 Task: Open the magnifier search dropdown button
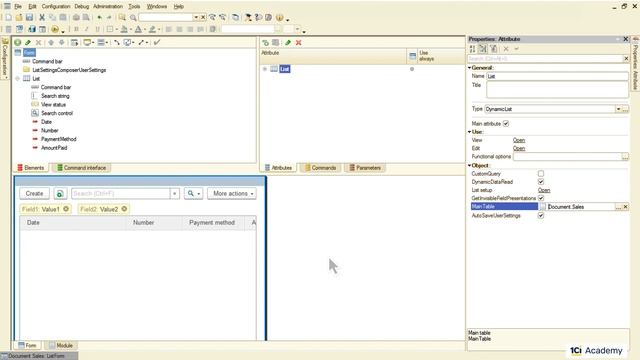click(x=193, y=193)
